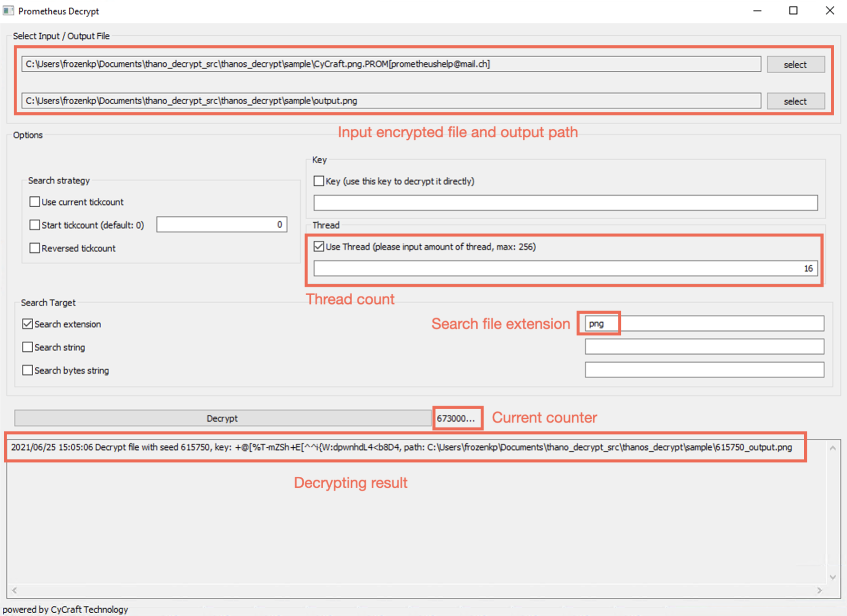Click the log scrollbar down arrow
This screenshot has width=847, height=616.
(833, 577)
